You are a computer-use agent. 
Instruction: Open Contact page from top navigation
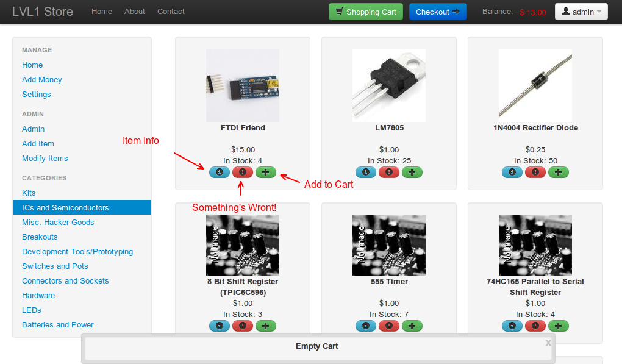pyautogui.click(x=171, y=12)
